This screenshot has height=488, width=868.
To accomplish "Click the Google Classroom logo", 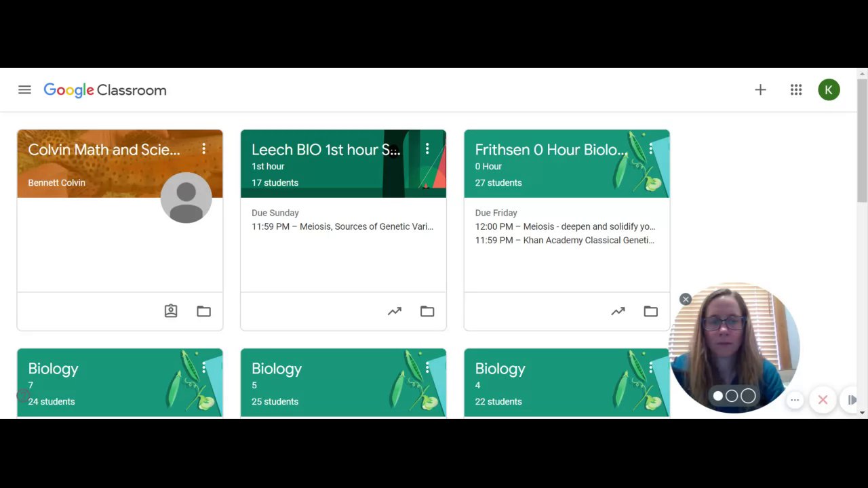I will (x=105, y=90).
